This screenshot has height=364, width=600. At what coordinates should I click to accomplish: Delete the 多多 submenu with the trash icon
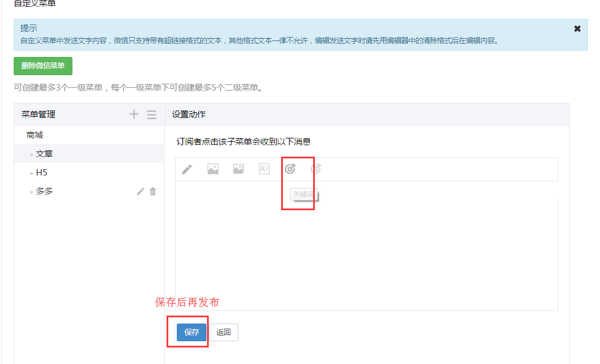153,192
